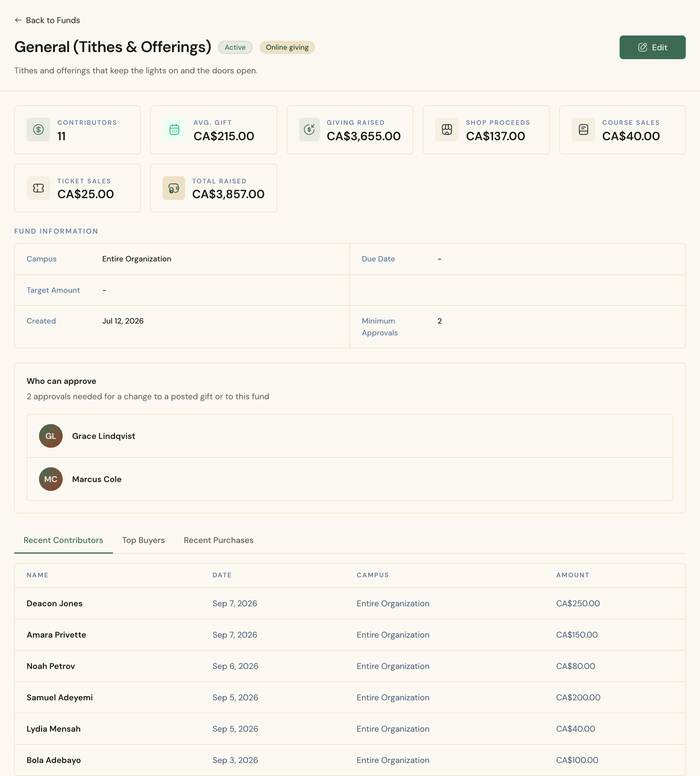This screenshot has width=700, height=776.
Task: Click the CAMPUS column header
Action: point(373,575)
